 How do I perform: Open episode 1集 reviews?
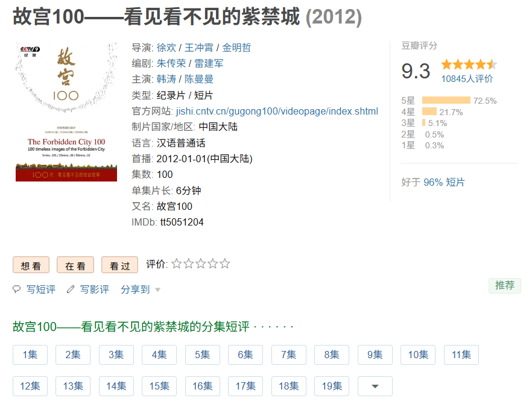30,355
